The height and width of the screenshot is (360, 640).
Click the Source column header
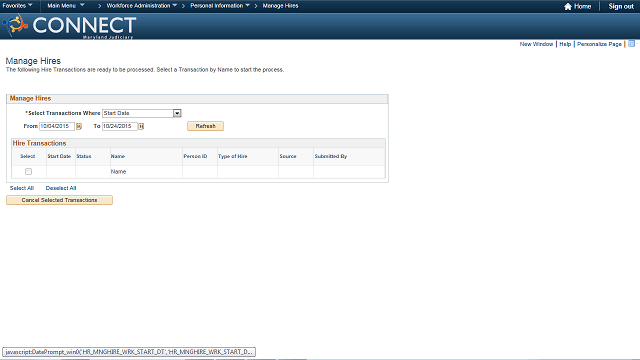(x=288, y=156)
